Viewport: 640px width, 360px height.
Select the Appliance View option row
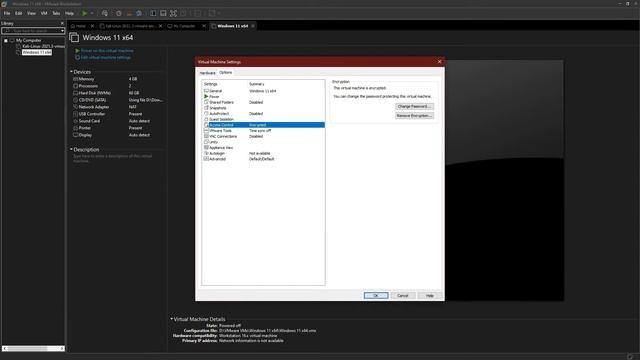pos(264,148)
